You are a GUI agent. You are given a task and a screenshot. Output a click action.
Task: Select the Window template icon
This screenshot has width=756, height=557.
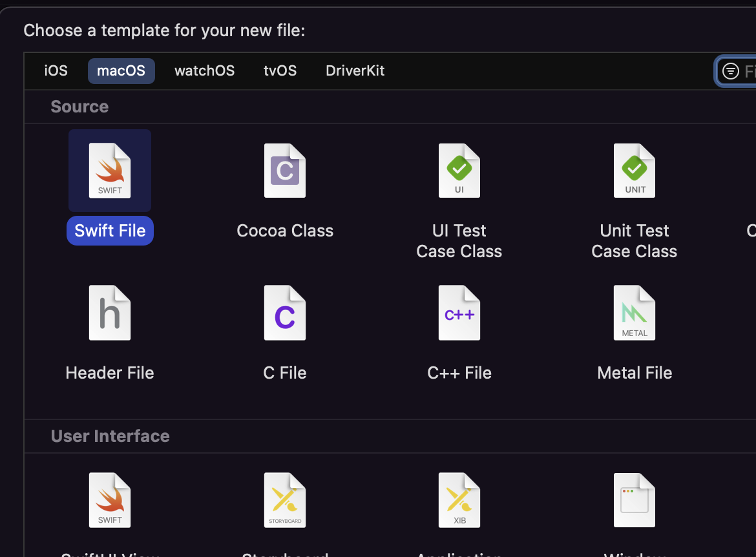(635, 500)
